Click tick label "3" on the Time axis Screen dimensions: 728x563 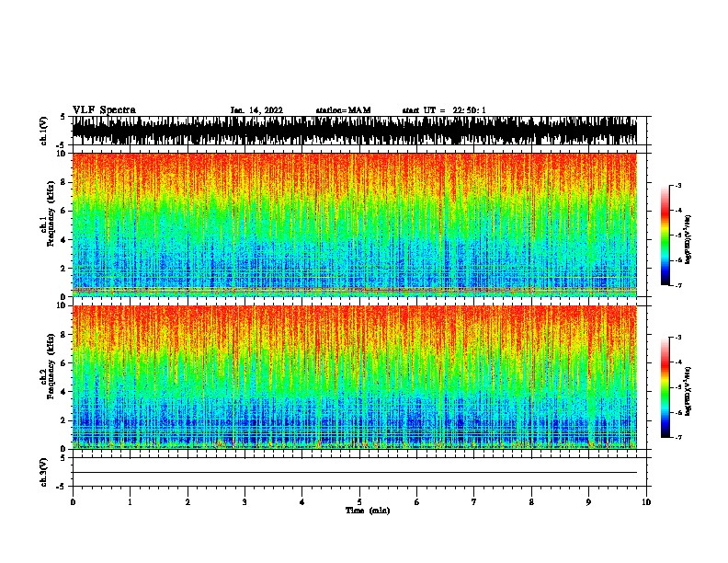[245, 502]
